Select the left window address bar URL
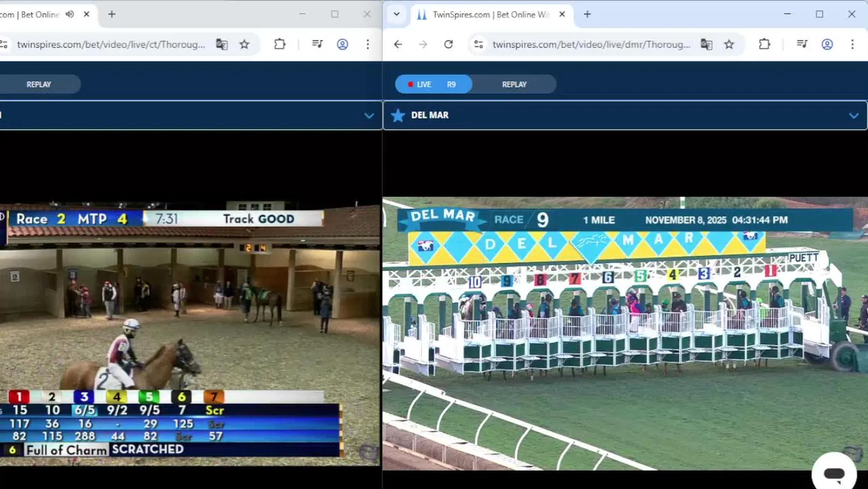The image size is (868, 489). [x=111, y=44]
